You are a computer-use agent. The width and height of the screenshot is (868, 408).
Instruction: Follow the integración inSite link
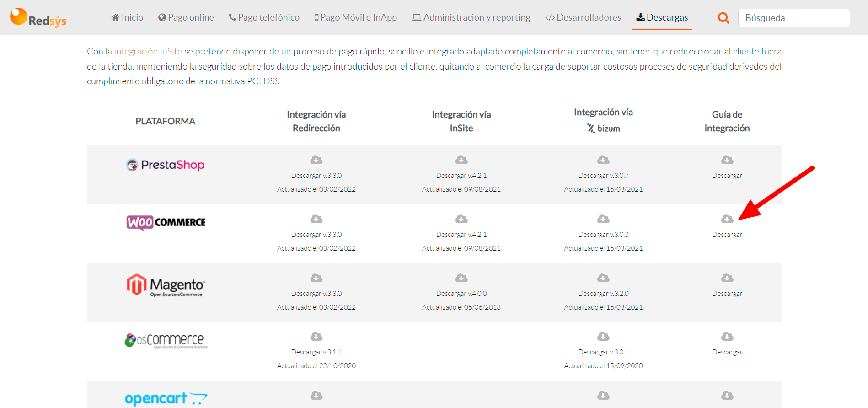click(148, 51)
